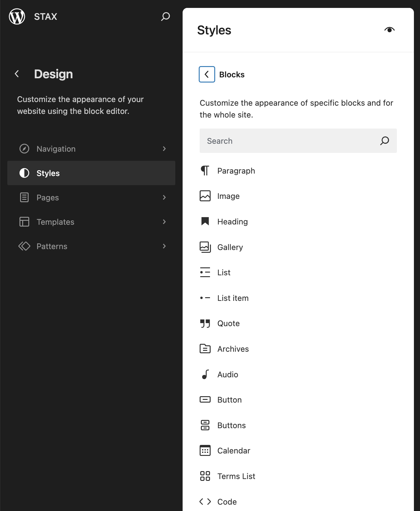420x511 pixels.
Task: Go back from the Blocks list
Action: click(207, 74)
